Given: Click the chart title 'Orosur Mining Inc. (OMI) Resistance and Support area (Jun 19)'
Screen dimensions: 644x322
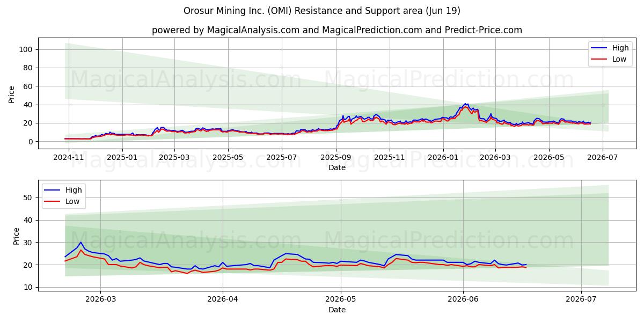Looking at the screenshot, I should coord(322,11).
